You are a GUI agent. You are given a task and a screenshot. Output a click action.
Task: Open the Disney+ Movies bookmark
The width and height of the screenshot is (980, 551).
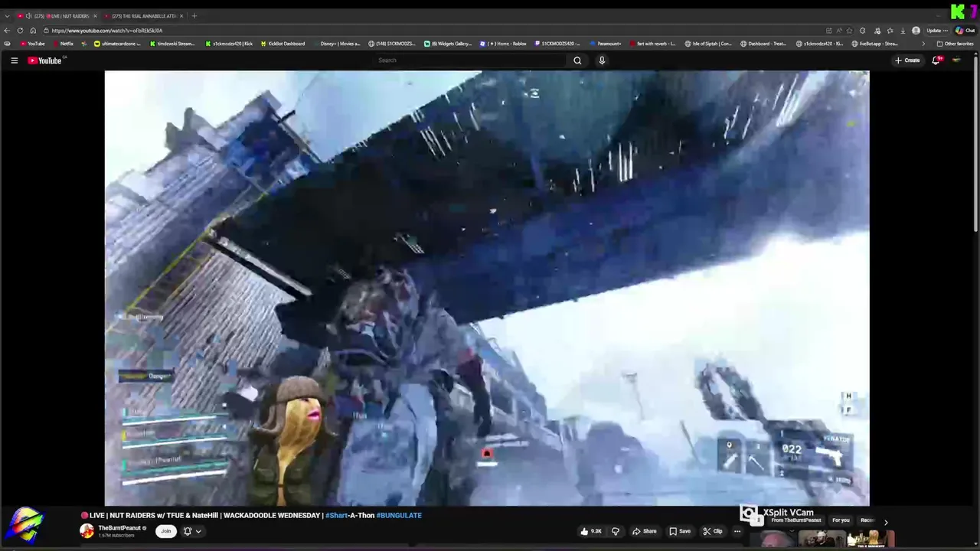(x=336, y=44)
